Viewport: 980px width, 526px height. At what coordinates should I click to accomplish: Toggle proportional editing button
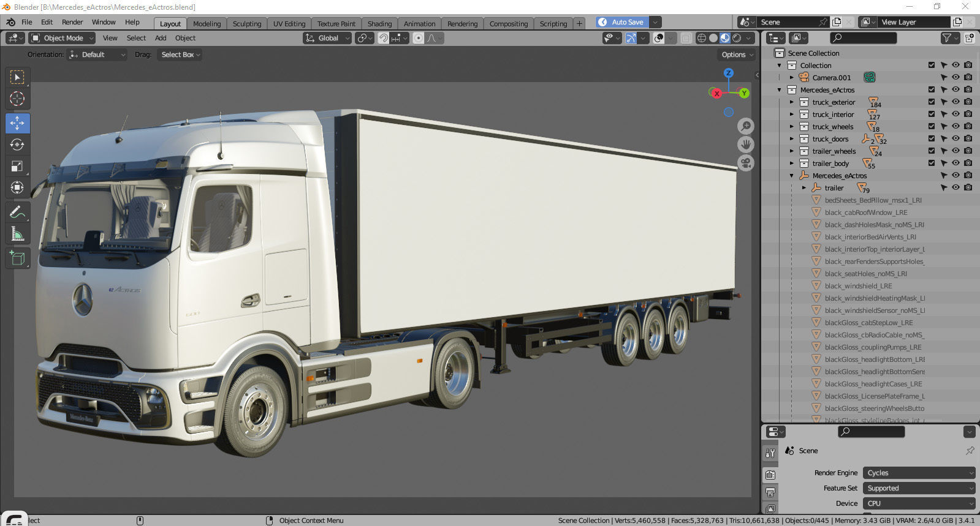click(x=418, y=38)
